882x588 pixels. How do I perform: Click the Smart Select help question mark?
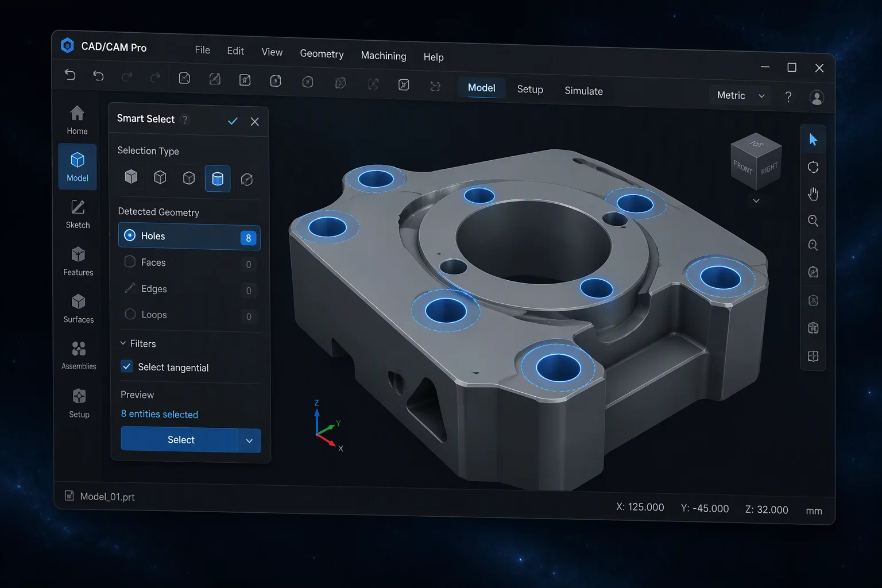point(185,119)
